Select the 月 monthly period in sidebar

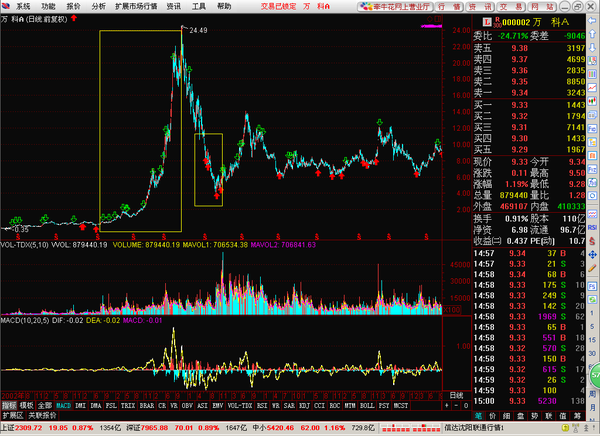coord(592,407)
